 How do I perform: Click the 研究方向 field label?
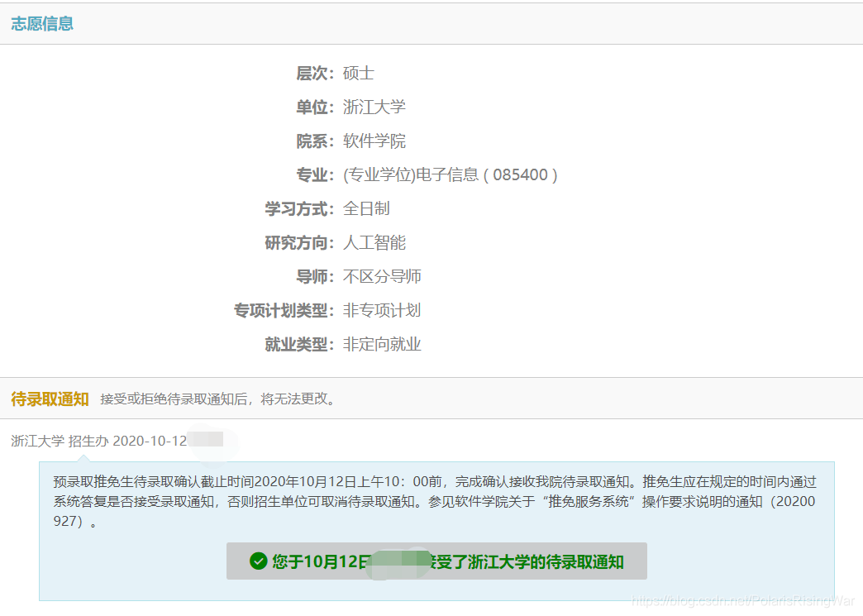299,243
